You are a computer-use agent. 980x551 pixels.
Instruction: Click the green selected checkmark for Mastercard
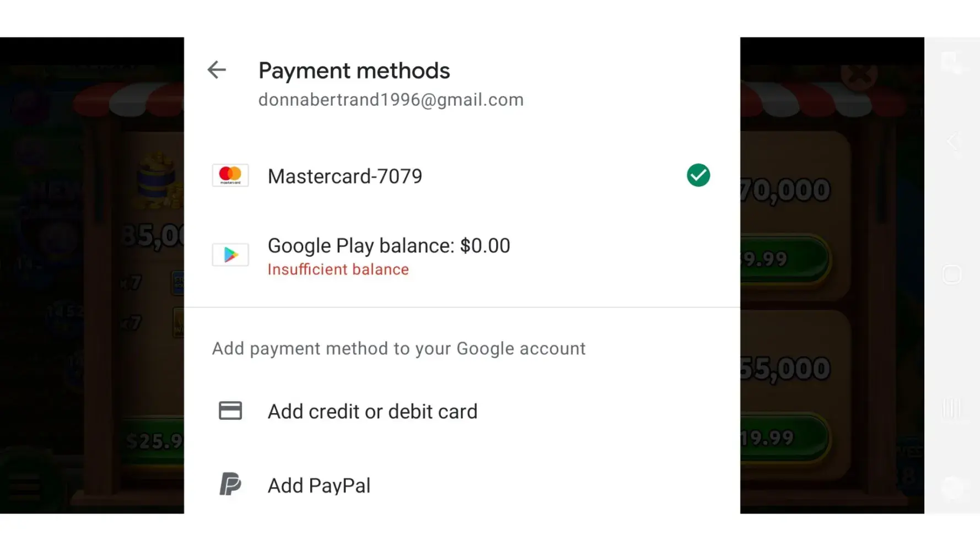click(698, 176)
